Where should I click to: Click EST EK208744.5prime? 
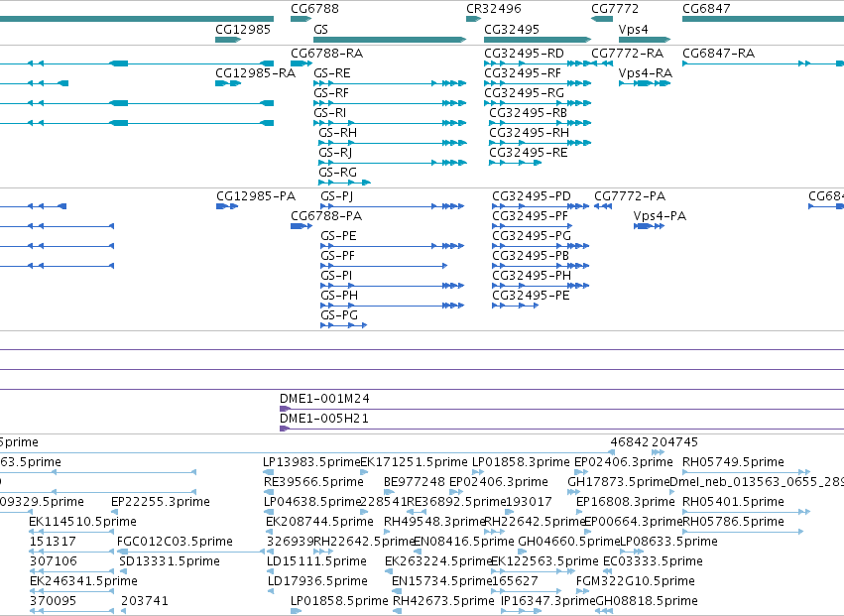319,522
